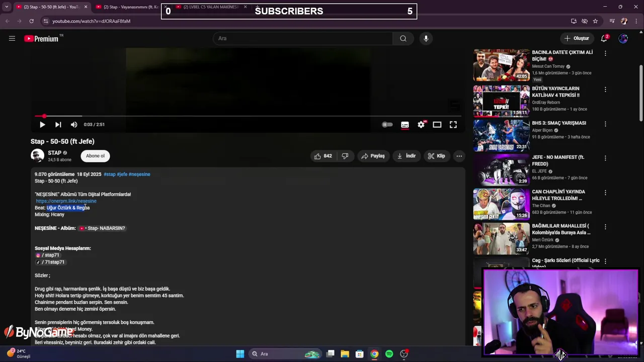
Task: Open the YouTube account avatar menu
Action: pos(623,39)
